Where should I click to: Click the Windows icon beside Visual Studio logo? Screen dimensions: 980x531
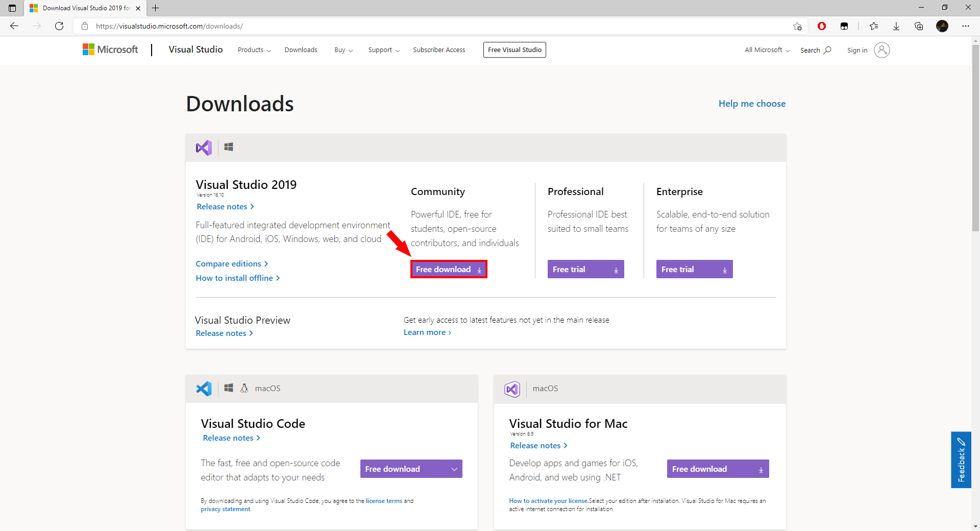[x=229, y=147]
